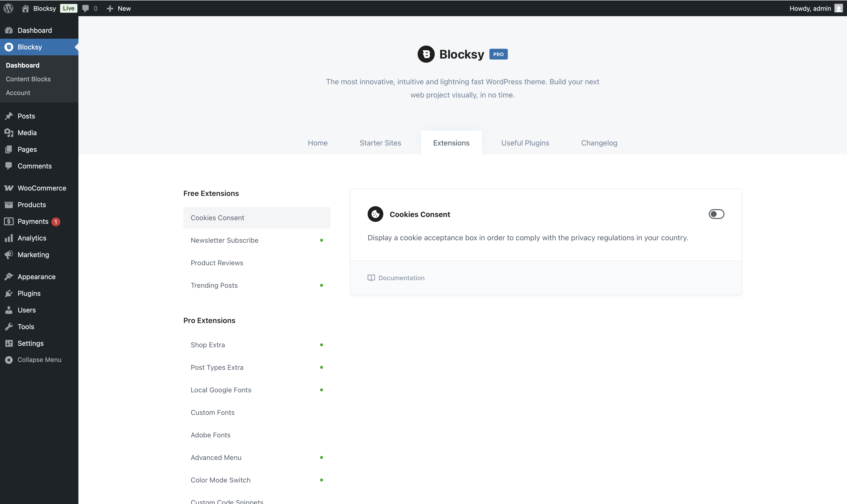This screenshot has height=504, width=847.
Task: Click the PRO badge
Action: coord(498,54)
